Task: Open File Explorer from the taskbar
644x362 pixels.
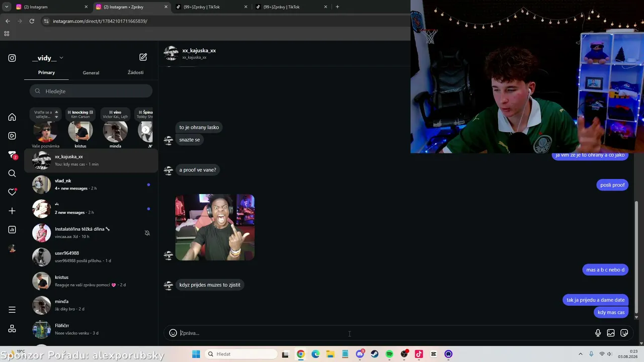Action: (330, 354)
